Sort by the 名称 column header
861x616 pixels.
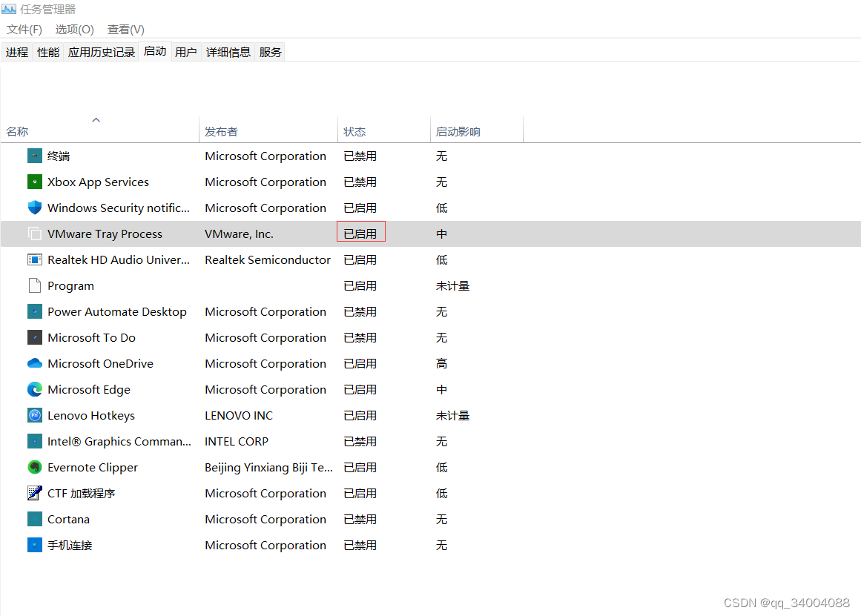[99, 130]
